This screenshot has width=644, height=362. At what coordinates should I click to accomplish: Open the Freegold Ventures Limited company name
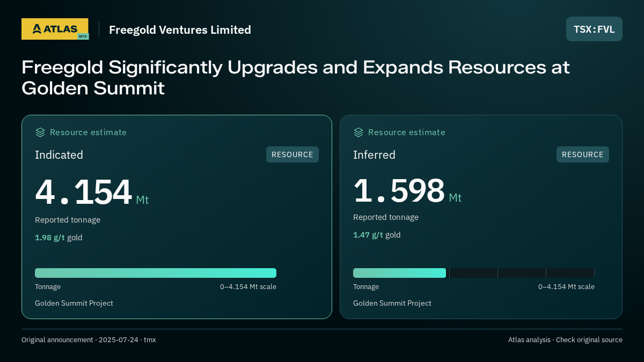pos(180,30)
